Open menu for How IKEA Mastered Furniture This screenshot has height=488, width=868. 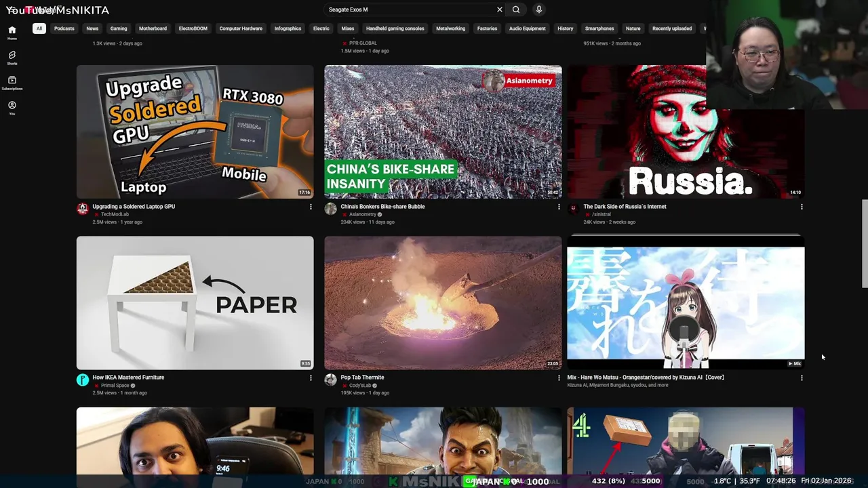click(x=311, y=378)
